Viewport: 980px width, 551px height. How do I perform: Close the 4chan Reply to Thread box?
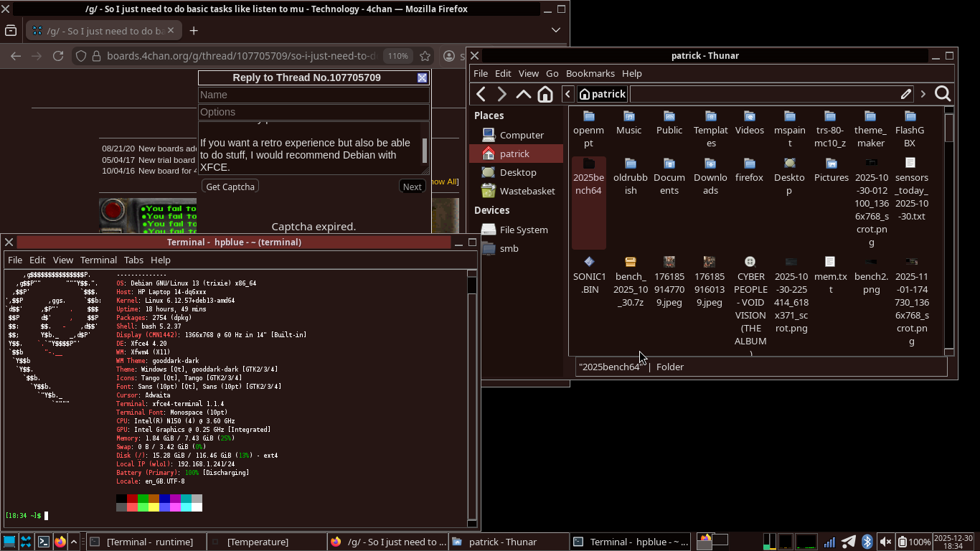(423, 77)
